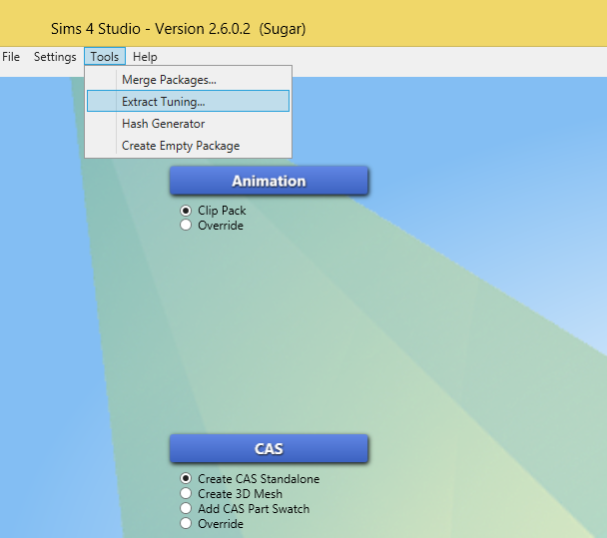The image size is (607, 538).
Task: Click the CAS button
Action: pyautogui.click(x=269, y=449)
